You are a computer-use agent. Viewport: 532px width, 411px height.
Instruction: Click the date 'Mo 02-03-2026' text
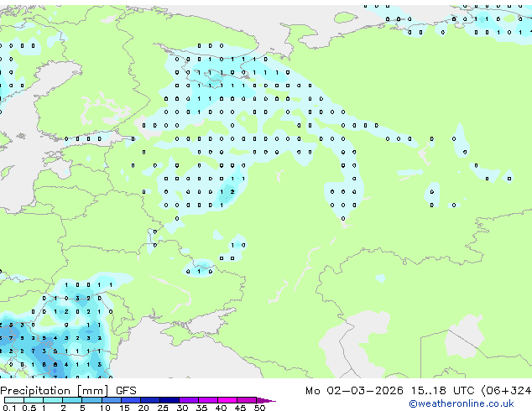pyautogui.click(x=354, y=391)
